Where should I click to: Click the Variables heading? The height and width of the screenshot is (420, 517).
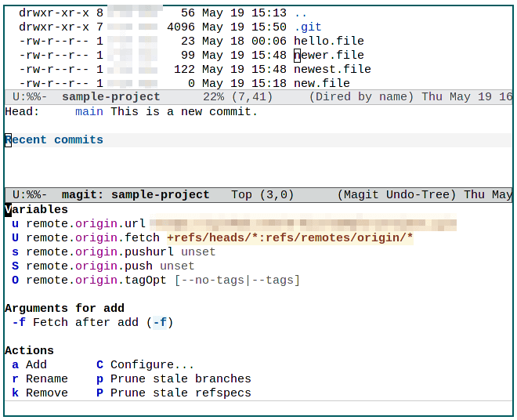pyautogui.click(x=36, y=209)
